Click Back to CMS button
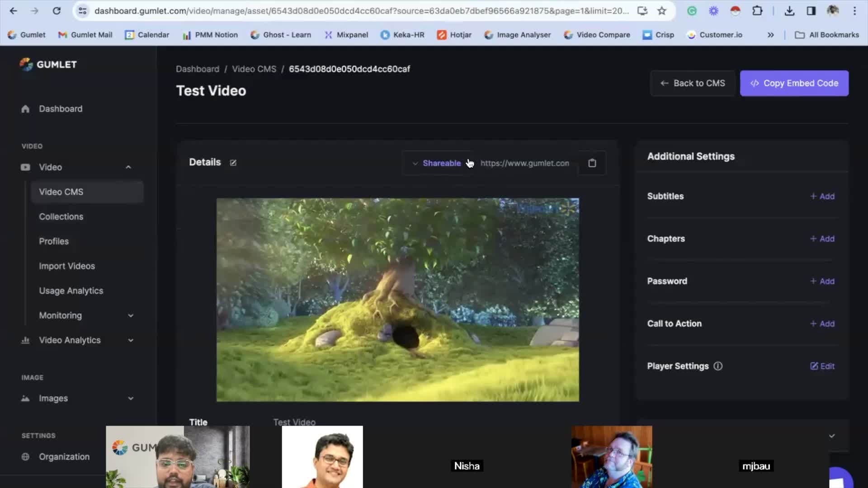Image resolution: width=868 pixels, height=488 pixels. [x=693, y=83]
